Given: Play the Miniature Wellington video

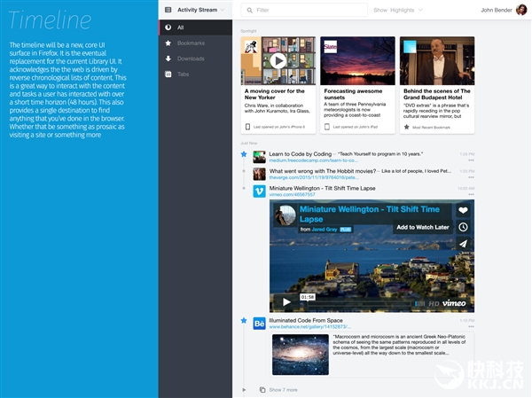Looking at the screenshot, I should [x=286, y=302].
